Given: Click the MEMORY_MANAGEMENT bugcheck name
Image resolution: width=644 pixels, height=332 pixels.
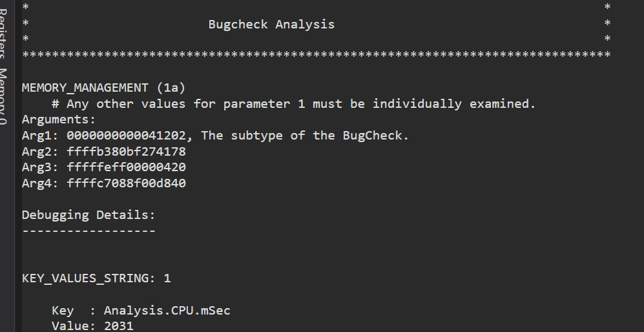Looking at the screenshot, I should click(x=85, y=88).
